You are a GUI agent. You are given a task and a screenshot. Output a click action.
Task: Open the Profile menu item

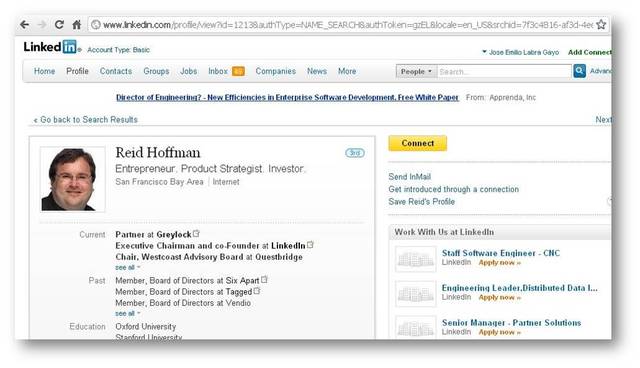(x=78, y=71)
